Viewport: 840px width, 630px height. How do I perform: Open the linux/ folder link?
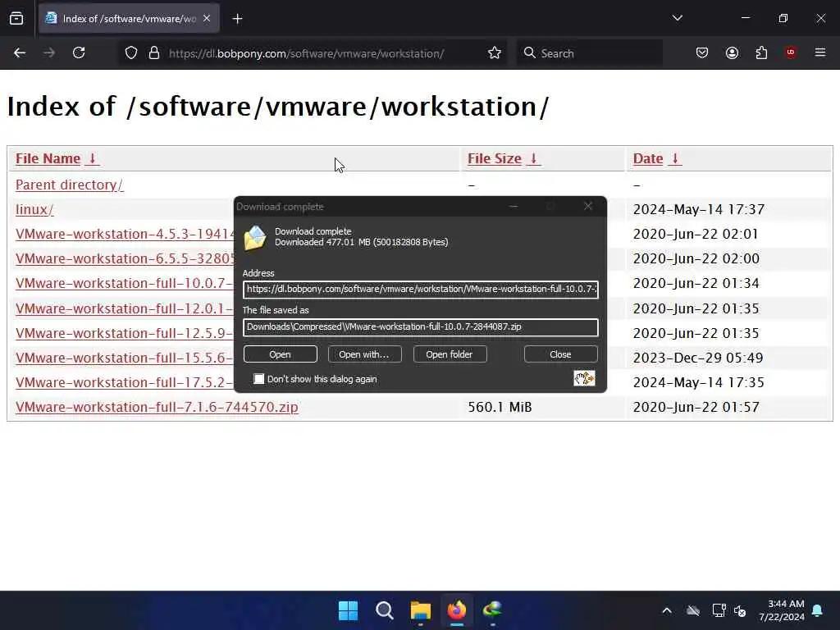34,209
